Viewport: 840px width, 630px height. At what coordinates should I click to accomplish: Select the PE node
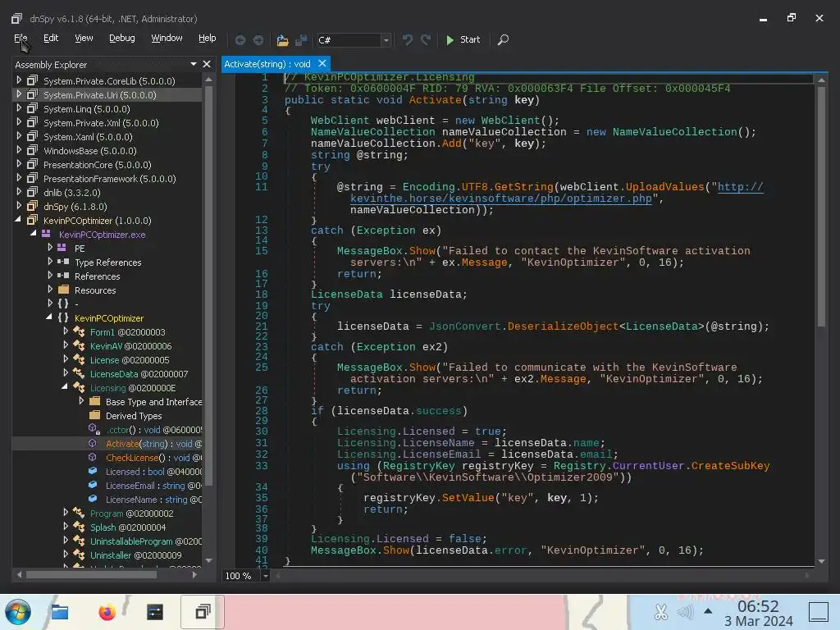80,249
